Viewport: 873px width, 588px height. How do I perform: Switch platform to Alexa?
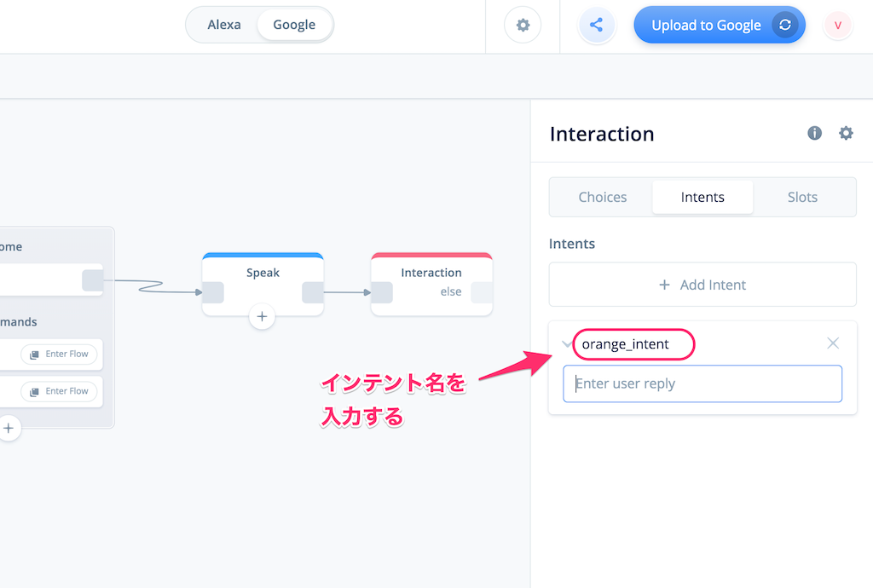(x=224, y=25)
